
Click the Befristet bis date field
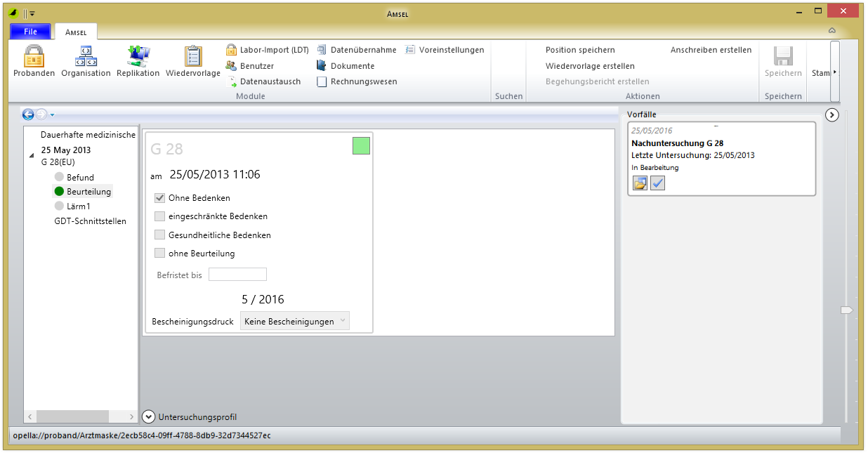pos(237,275)
